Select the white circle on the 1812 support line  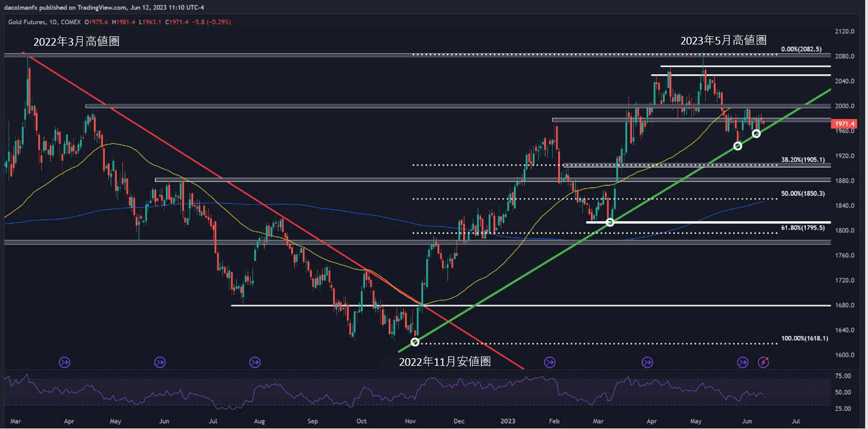click(610, 222)
